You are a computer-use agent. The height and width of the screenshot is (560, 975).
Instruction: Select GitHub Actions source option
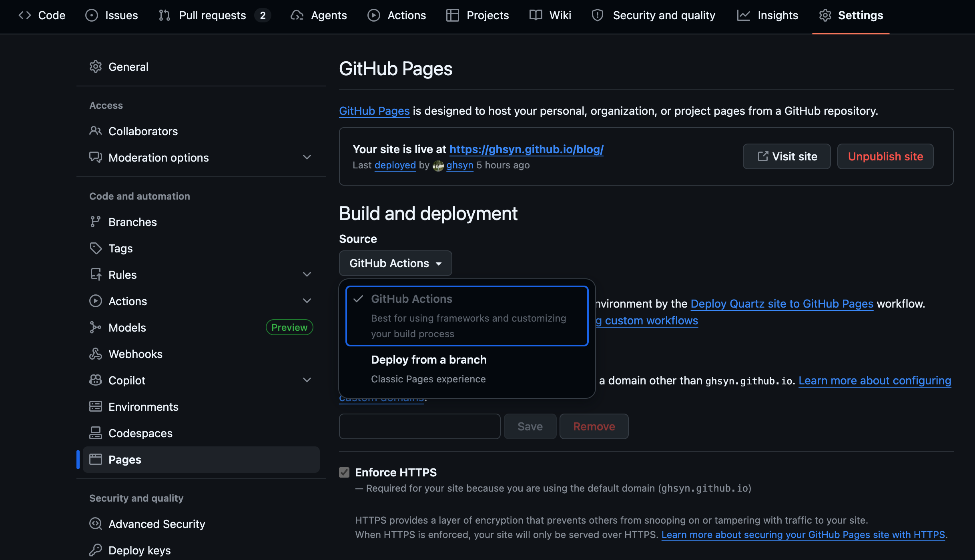467,316
